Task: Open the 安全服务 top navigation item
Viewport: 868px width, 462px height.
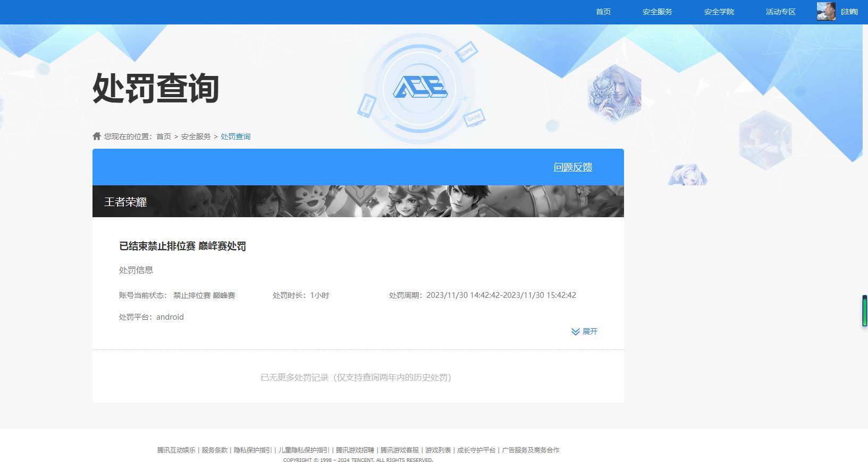Action: pyautogui.click(x=657, y=12)
